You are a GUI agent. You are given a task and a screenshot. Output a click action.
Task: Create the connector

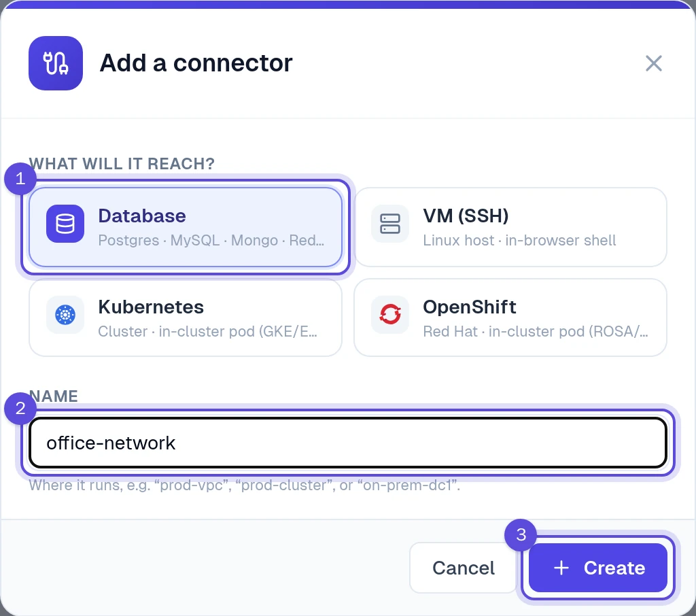(x=598, y=568)
